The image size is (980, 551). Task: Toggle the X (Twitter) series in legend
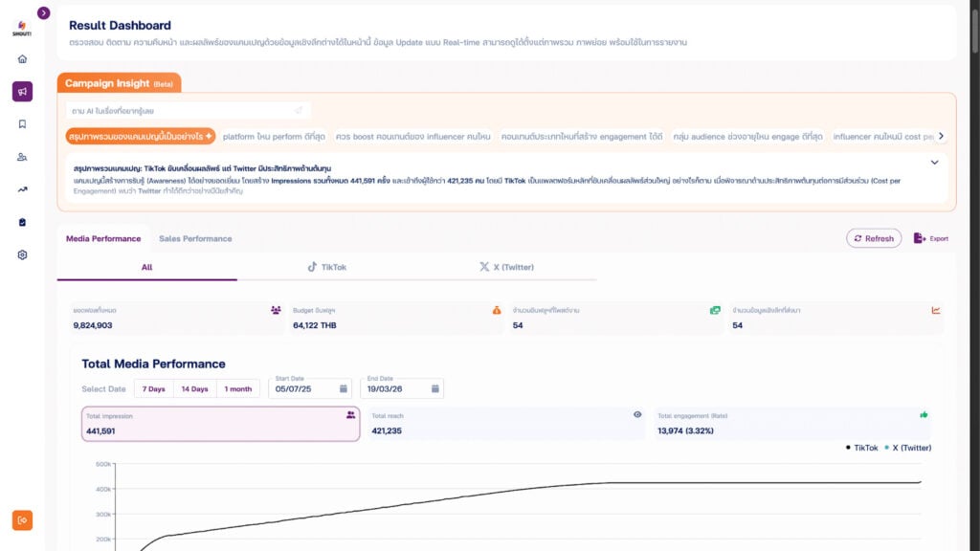[x=907, y=448]
